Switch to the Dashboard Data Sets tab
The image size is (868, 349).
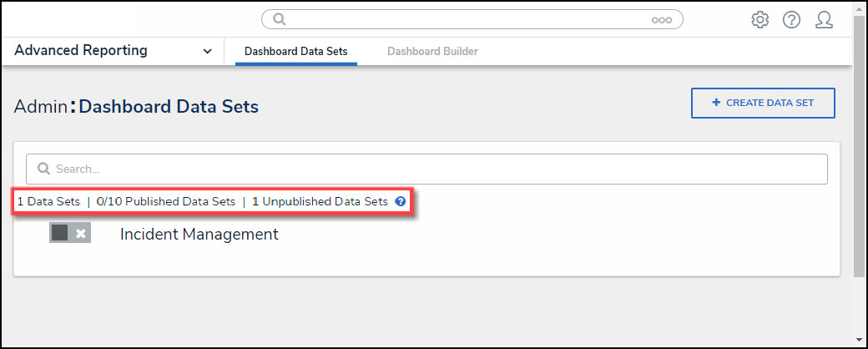[295, 52]
